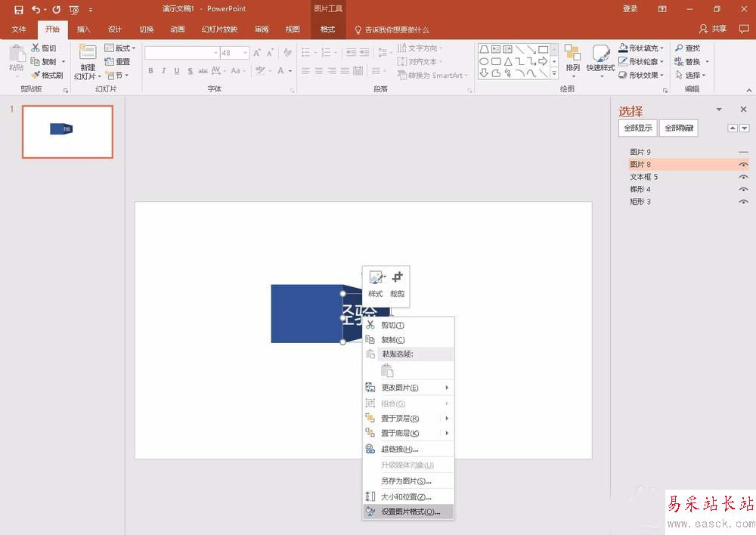
Task: Click the Save icon in the title bar
Action: coord(19,10)
